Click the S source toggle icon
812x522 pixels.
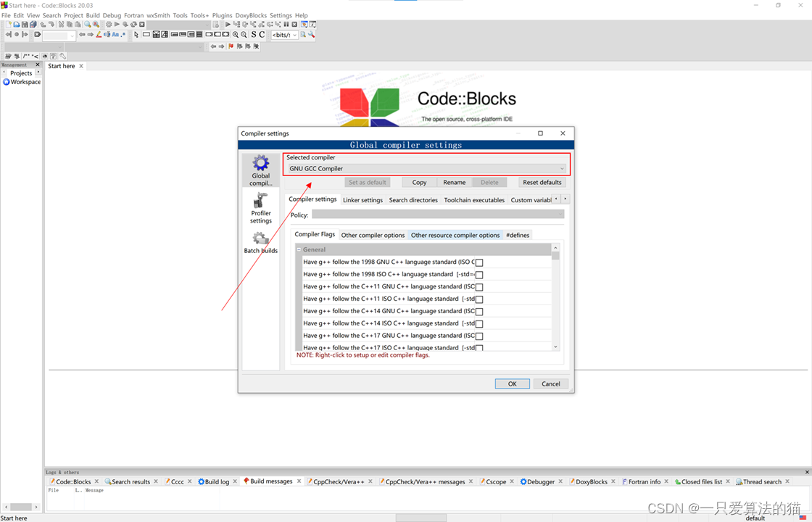(254, 35)
